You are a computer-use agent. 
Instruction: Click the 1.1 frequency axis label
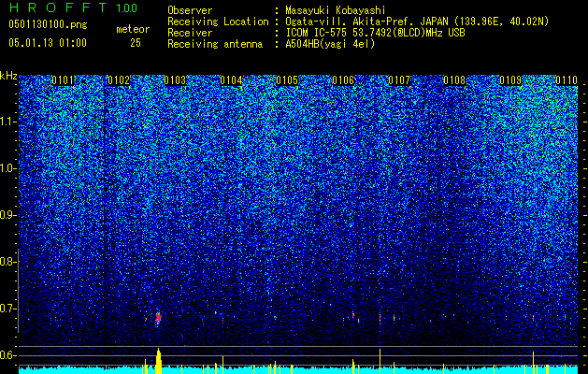(7, 122)
